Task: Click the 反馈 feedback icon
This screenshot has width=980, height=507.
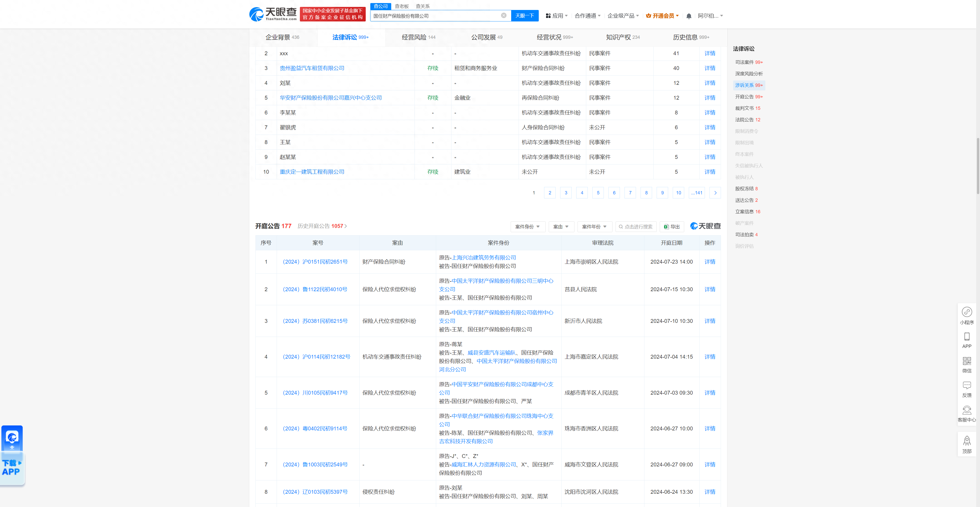Action: [967, 386]
